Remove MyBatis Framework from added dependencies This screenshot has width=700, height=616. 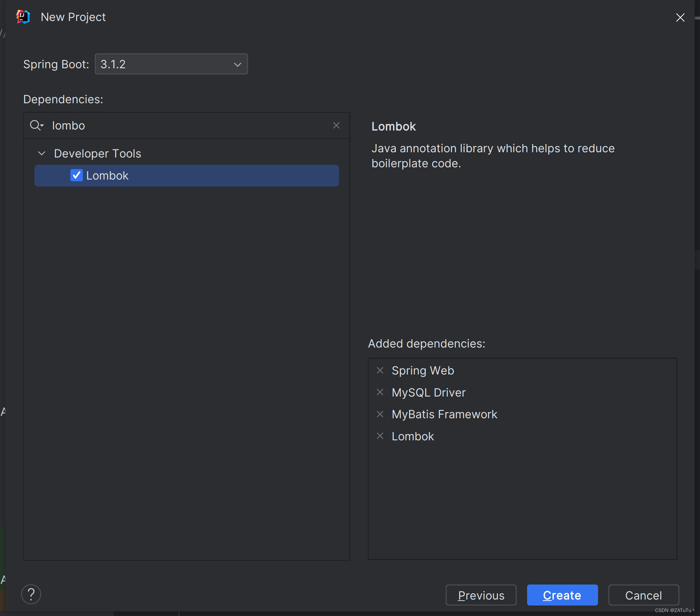[x=380, y=414]
